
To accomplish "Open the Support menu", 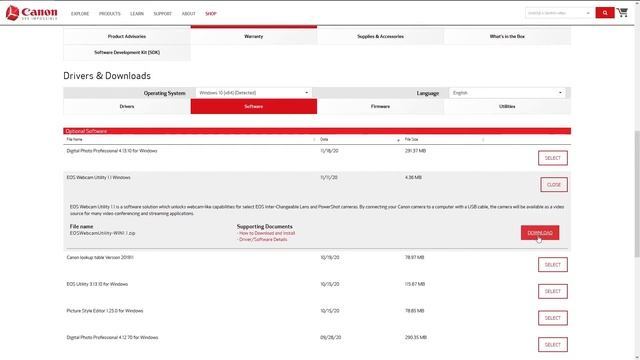I will click(162, 14).
